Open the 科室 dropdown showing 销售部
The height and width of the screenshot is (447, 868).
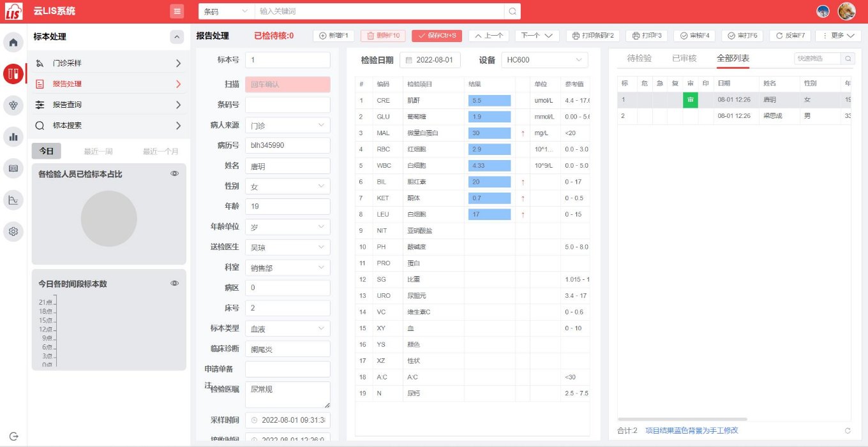tap(288, 268)
